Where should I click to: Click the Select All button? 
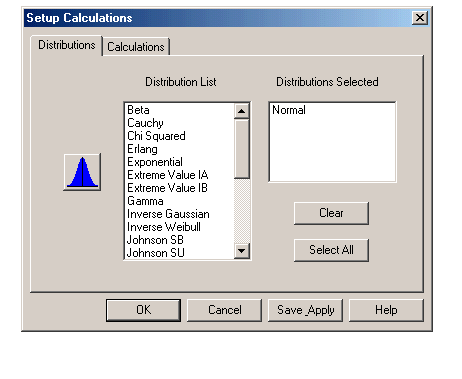coord(331,250)
